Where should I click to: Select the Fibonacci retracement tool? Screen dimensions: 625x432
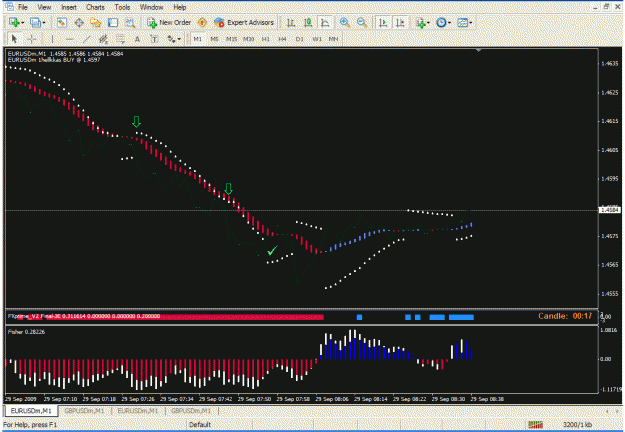click(x=120, y=39)
